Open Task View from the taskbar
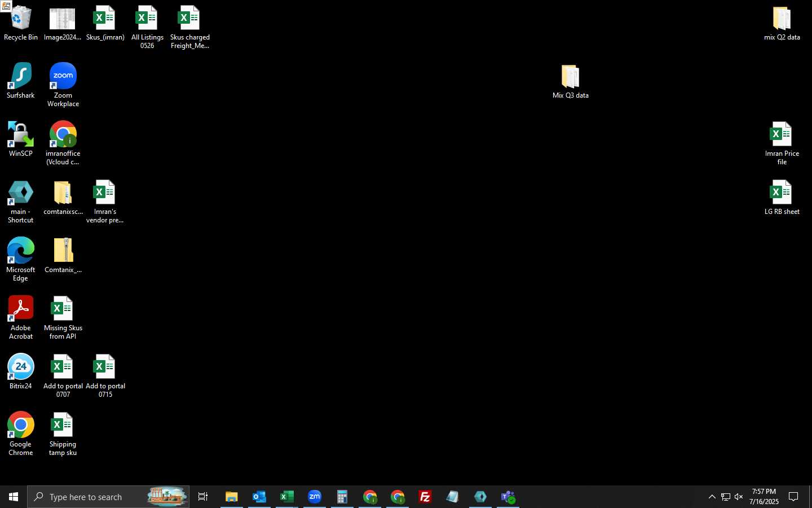This screenshot has height=508, width=812. click(x=203, y=497)
